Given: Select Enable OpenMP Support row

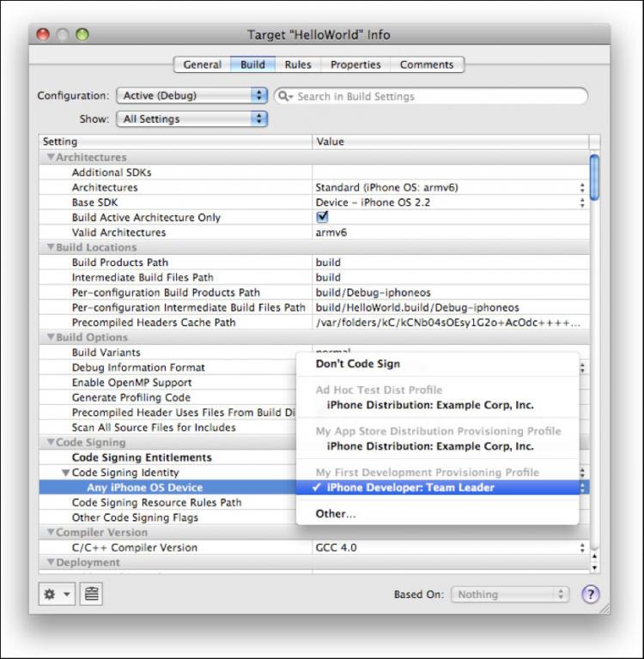Looking at the screenshot, I should [x=167, y=383].
